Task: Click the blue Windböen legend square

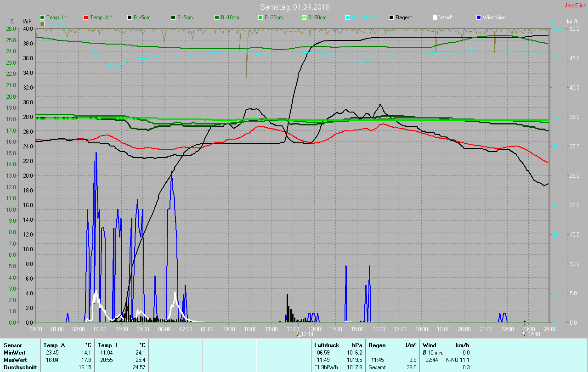Action: click(479, 17)
